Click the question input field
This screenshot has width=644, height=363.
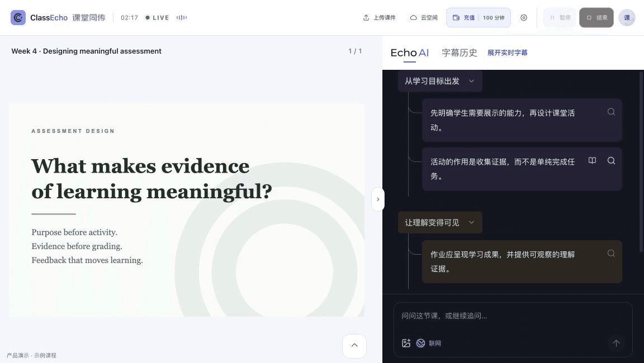(513, 316)
